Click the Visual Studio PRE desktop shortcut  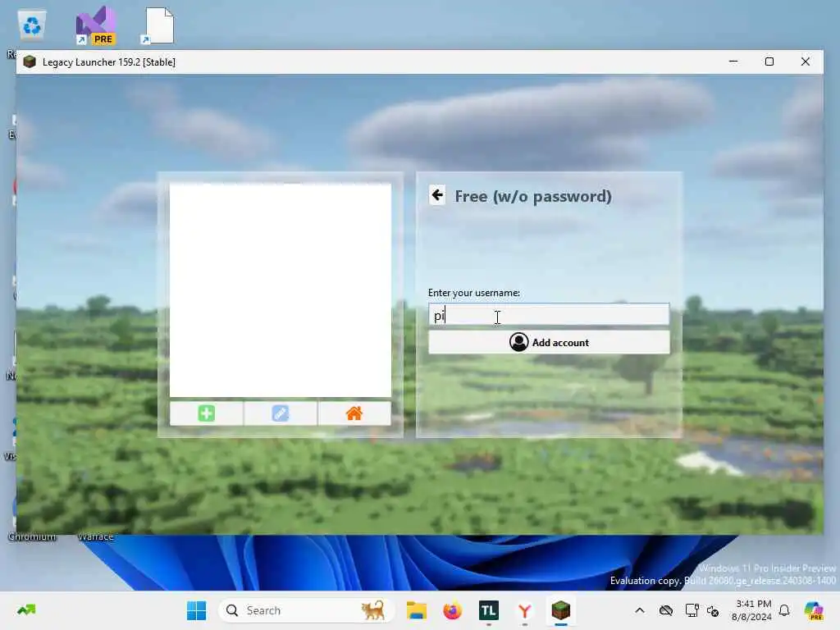[x=96, y=25]
